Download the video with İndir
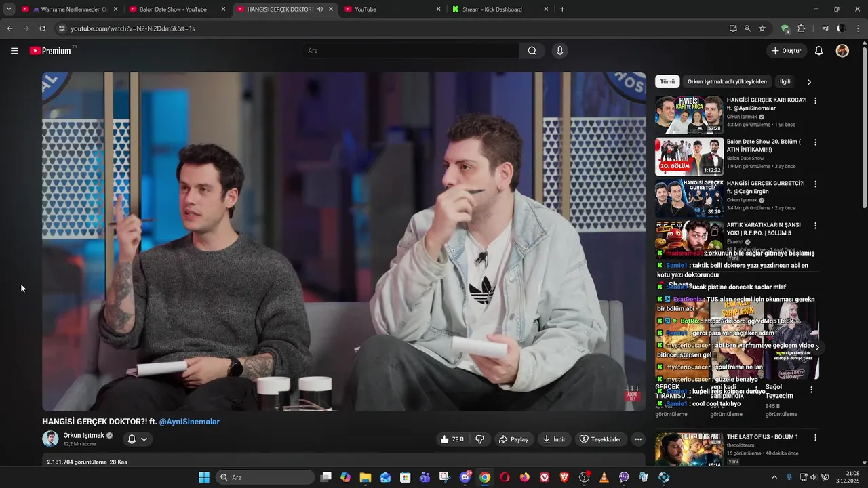This screenshot has width=868, height=488. [x=553, y=439]
